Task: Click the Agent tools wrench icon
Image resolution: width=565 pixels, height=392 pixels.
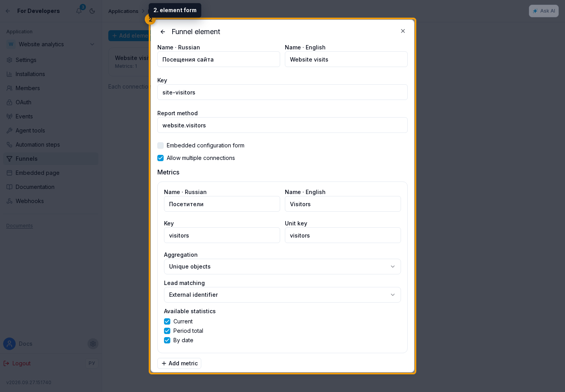Action: pos(9,131)
